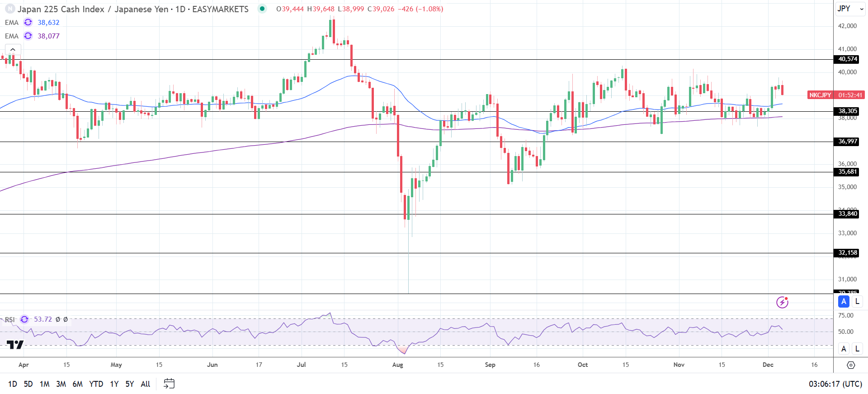Open the JPY currency dropdown

tap(850, 9)
